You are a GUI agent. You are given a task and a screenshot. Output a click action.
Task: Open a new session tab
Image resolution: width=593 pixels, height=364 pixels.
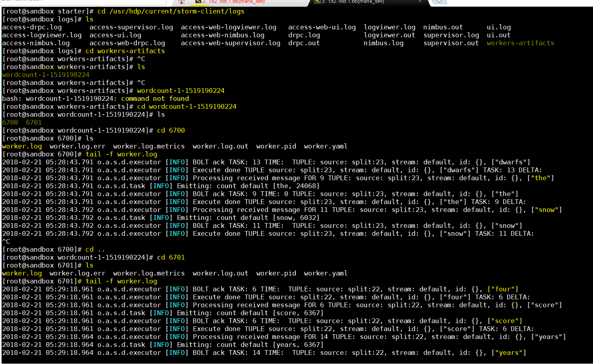[x=439, y=2]
